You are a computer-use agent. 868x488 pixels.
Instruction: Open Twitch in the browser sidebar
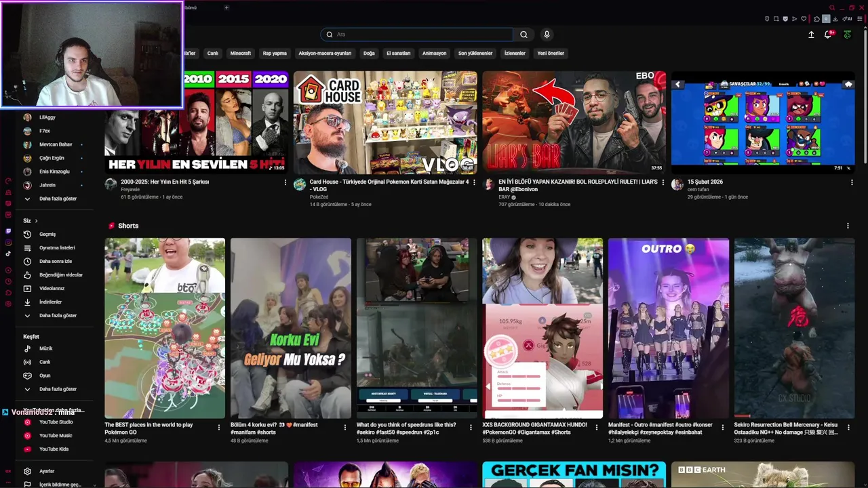pyautogui.click(x=8, y=231)
